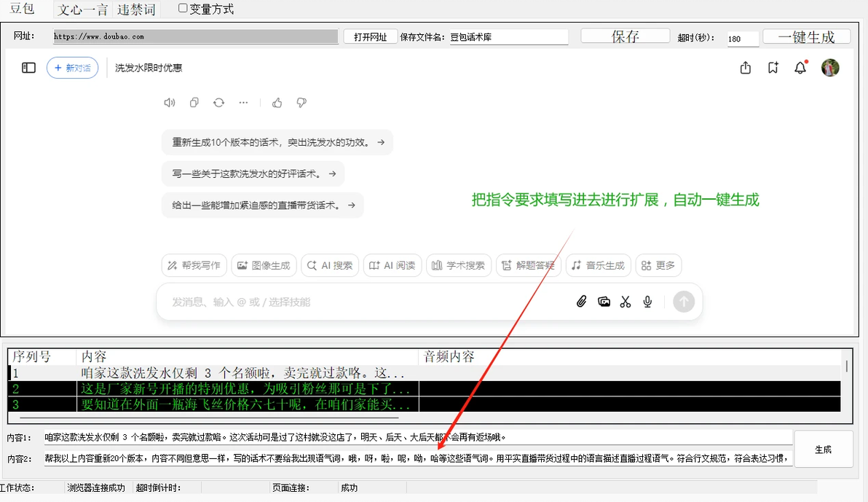This screenshot has height=502, width=868.
Task: Start voice input with microphone icon
Action: pyautogui.click(x=647, y=302)
